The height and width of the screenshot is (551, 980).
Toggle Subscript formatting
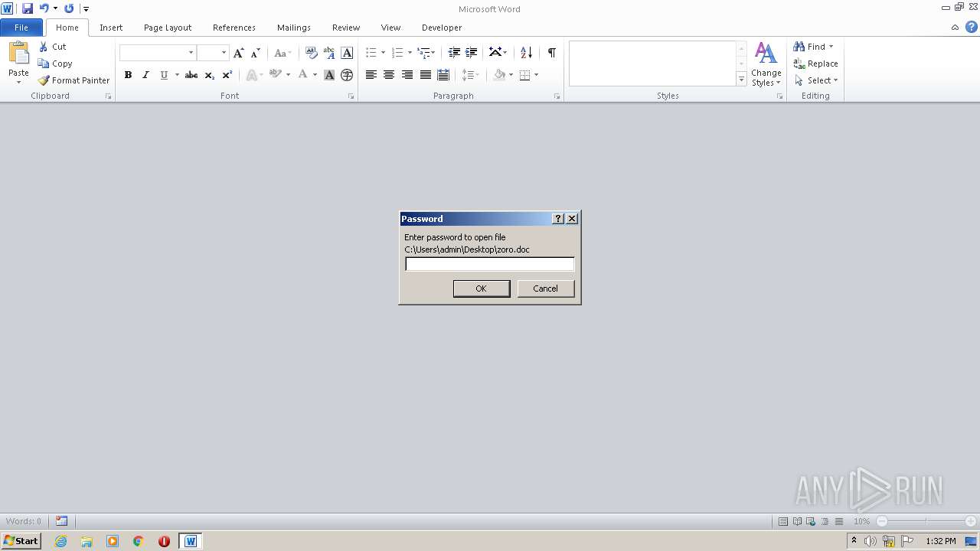pyautogui.click(x=209, y=75)
